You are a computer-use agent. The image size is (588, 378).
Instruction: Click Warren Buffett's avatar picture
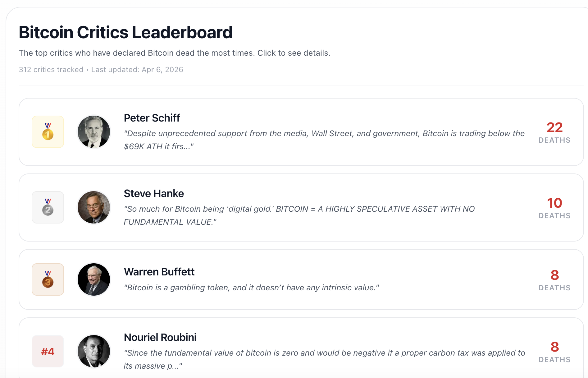pyautogui.click(x=94, y=279)
